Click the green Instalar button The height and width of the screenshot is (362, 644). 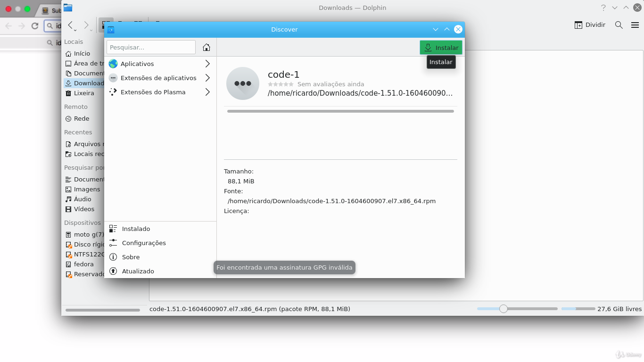point(441,48)
